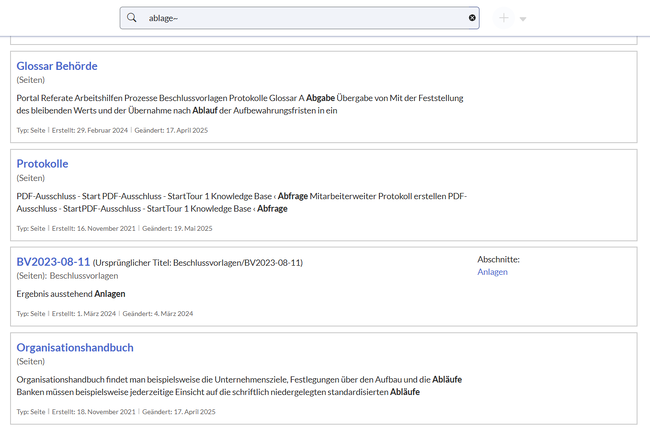Image resolution: width=650 pixels, height=429 pixels.
Task: Click "Geändert: 19. Mai 2025" metadata
Action: tap(177, 228)
